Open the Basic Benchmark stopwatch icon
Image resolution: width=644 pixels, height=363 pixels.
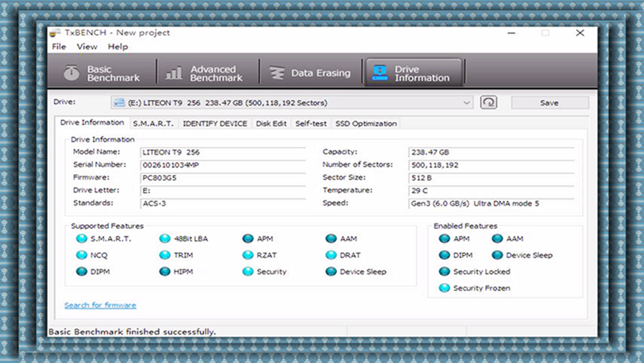72,73
